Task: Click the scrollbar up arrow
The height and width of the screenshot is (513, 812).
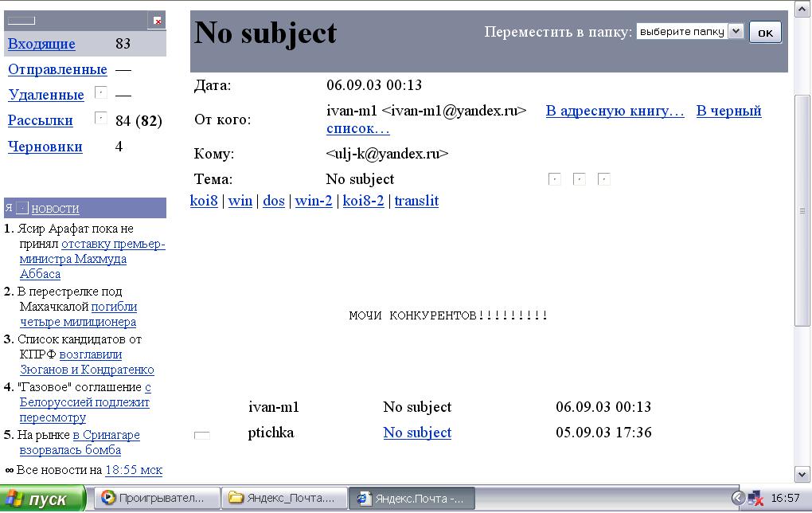Action: 802,9
